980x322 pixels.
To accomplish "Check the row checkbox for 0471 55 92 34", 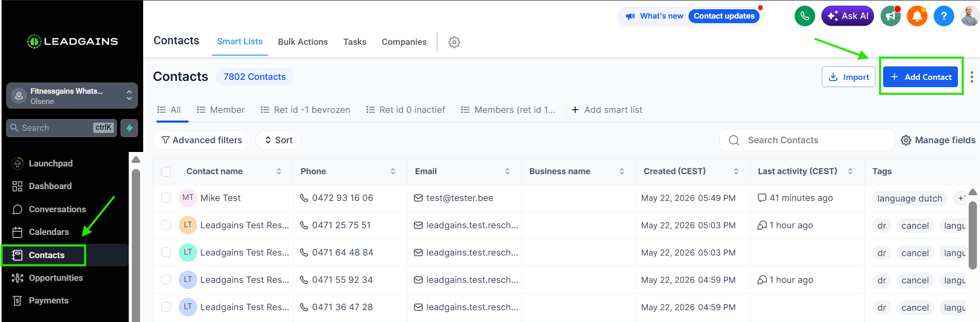I will coord(166,280).
